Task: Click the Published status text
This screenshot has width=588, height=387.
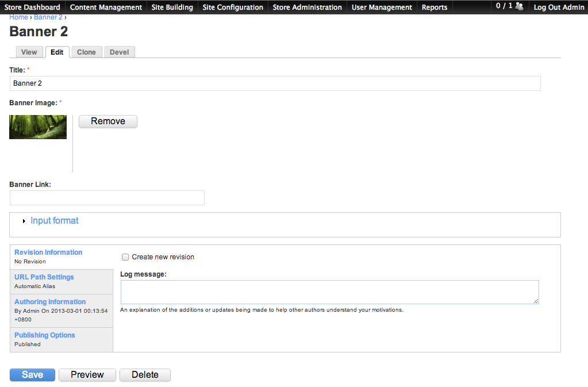Action: tap(28, 344)
